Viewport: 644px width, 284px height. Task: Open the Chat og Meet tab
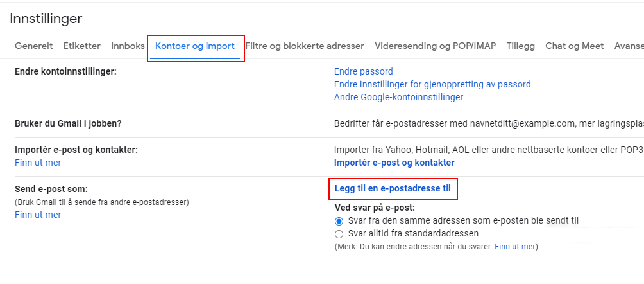[x=575, y=46]
